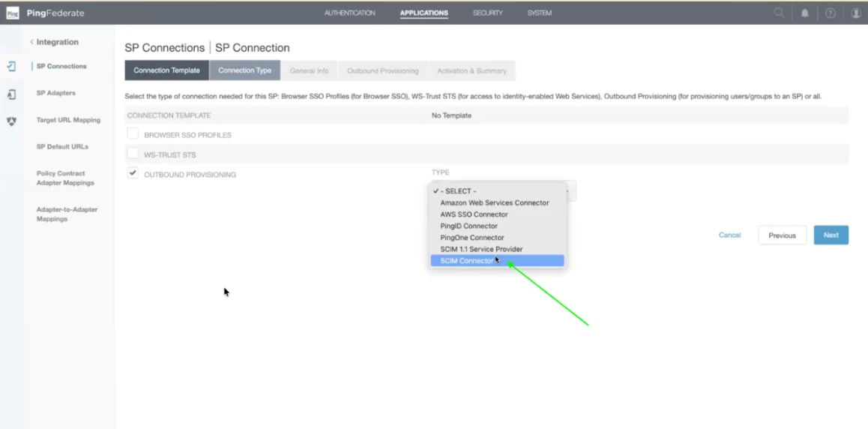The height and width of the screenshot is (429, 868).
Task: Open SP Default URLs in sidebar
Action: pos(62,147)
